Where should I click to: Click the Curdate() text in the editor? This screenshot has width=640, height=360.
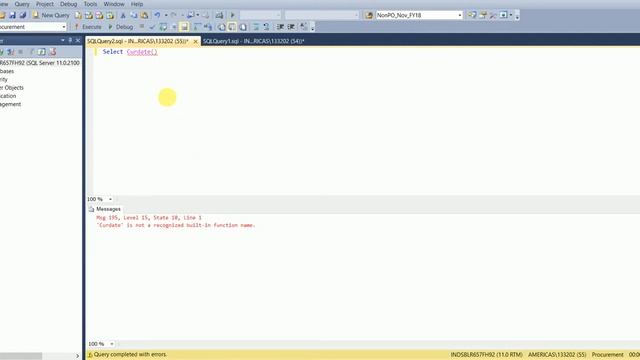click(x=142, y=52)
